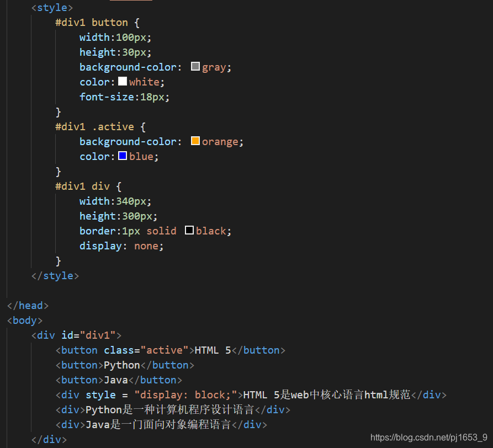Screen dimensions: 493x448
Task: Click the 'display: block;' style attribute
Action: 161,395
